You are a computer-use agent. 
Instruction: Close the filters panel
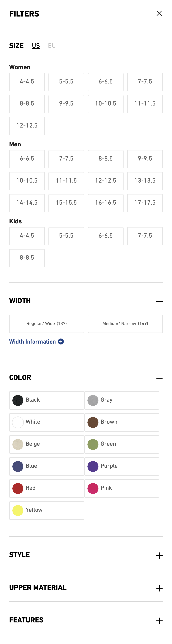tap(159, 13)
